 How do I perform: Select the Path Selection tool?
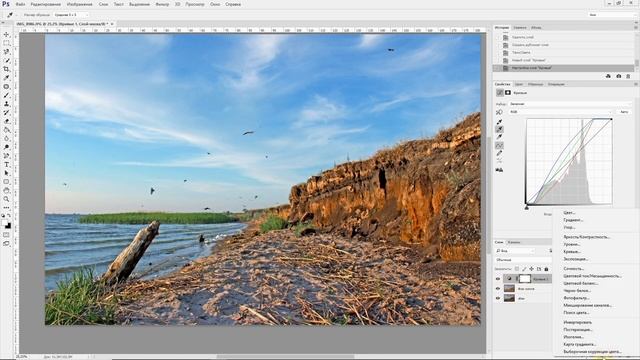6,173
